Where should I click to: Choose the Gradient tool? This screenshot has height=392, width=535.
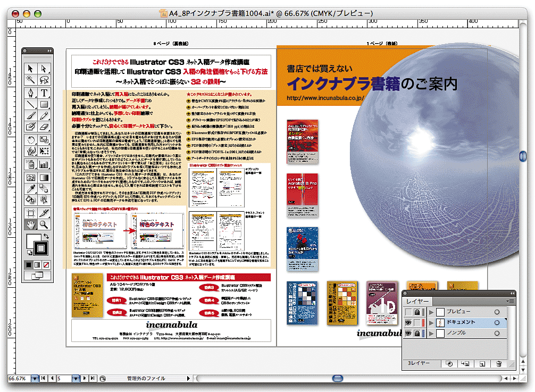[x=44, y=178]
